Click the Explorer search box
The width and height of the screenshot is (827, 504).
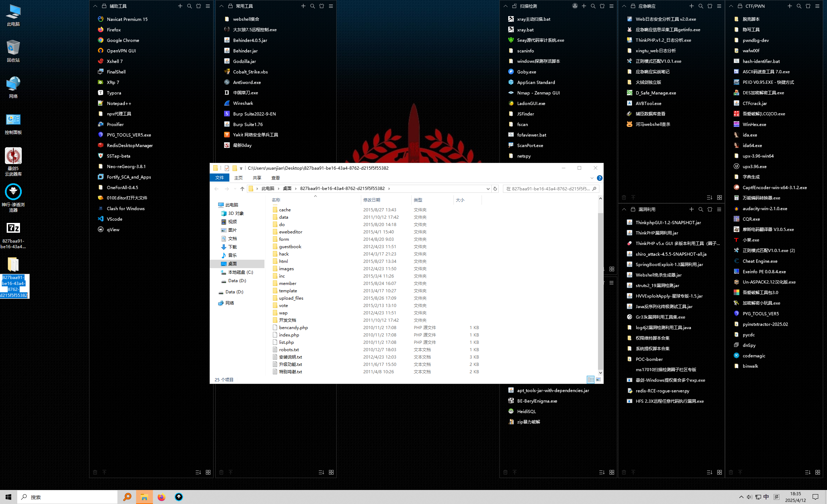pos(551,189)
